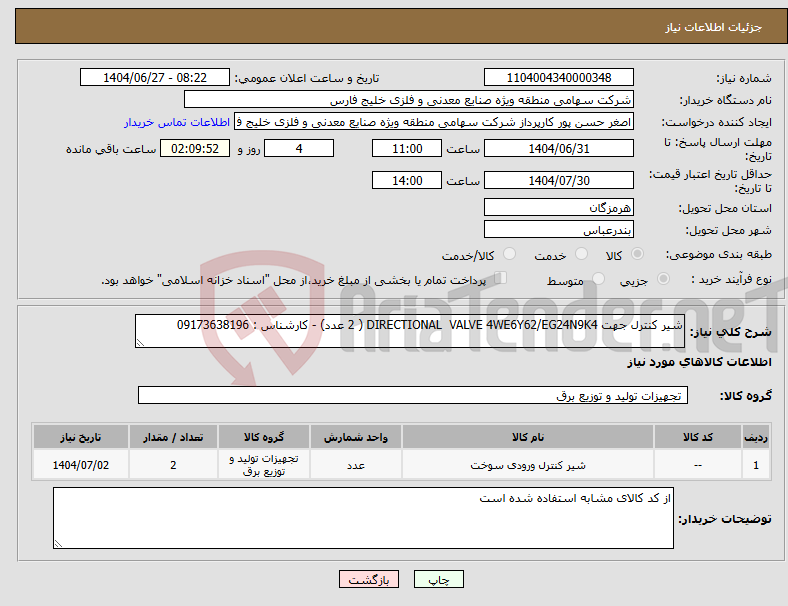Select the متوسط purchase type radio
The width and height of the screenshot is (788, 606).
click(598, 278)
